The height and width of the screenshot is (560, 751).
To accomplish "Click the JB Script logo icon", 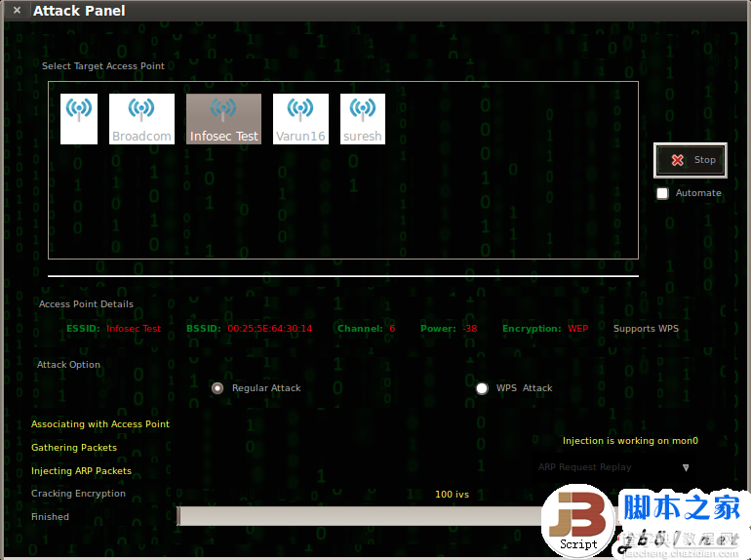I will (x=578, y=521).
